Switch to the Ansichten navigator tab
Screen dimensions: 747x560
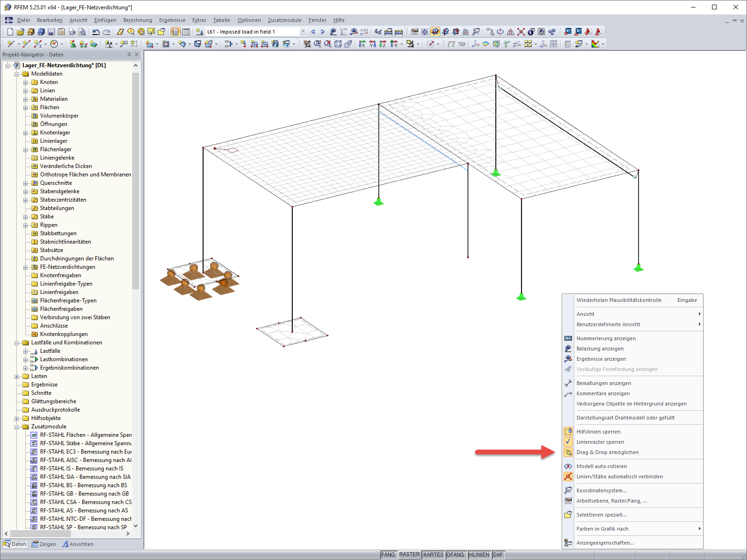(78, 544)
